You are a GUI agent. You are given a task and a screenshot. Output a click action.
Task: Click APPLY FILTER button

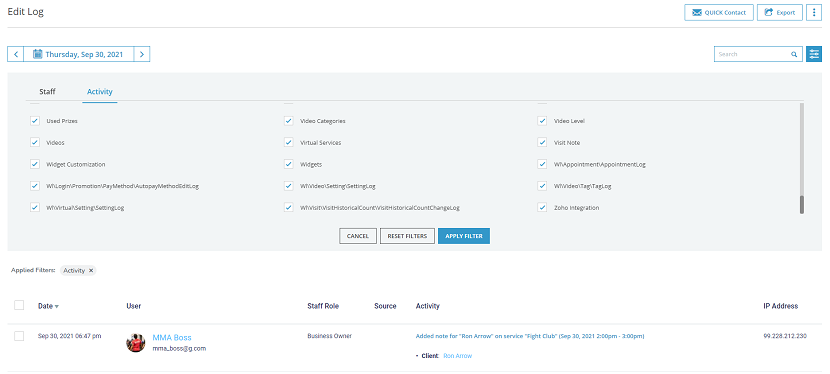(464, 236)
